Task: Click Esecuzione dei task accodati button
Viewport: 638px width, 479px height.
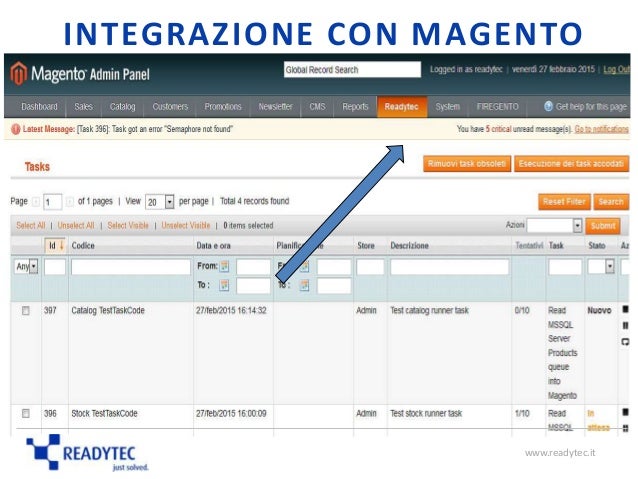Action: coord(571,164)
